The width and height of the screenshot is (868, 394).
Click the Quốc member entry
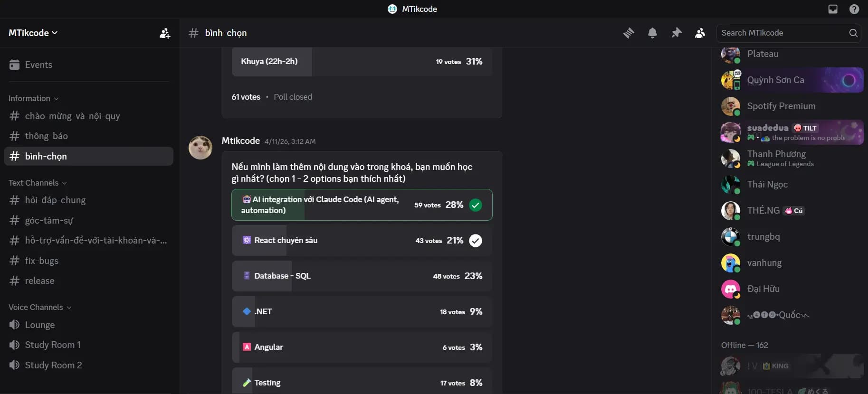791,315
